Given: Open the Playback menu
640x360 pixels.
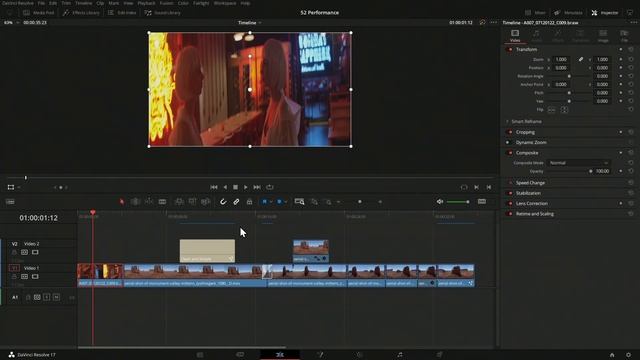Looking at the screenshot, I should pos(146,3).
